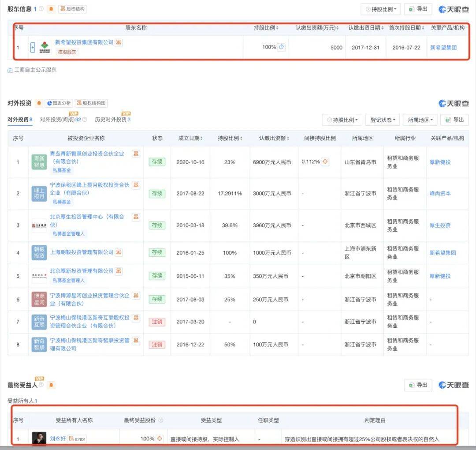Open 图表分析 for 对外投资
This screenshot has width=476, height=450.
(59, 103)
